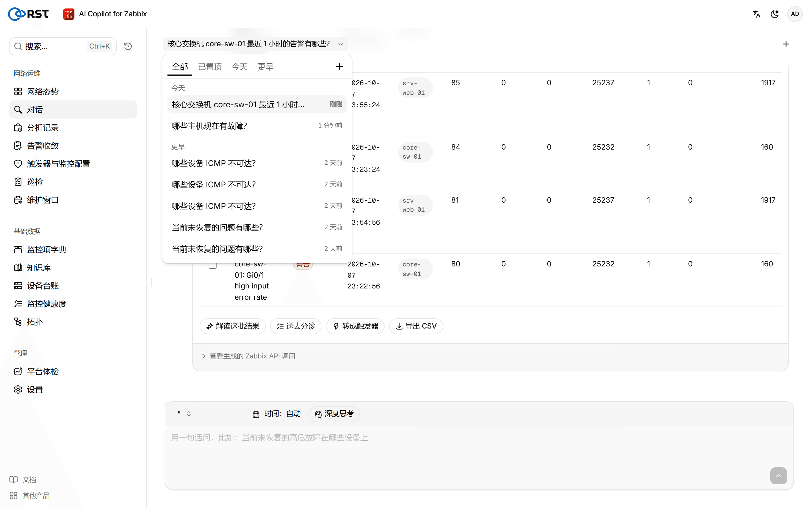Click plus icon in conversation dropdown panel
Screen dimensions: 812x508
[339, 67]
